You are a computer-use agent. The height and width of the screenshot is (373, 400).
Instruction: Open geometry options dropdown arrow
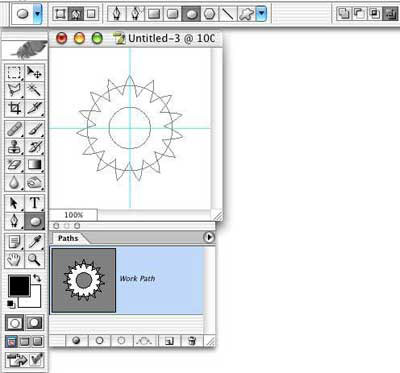click(x=262, y=14)
